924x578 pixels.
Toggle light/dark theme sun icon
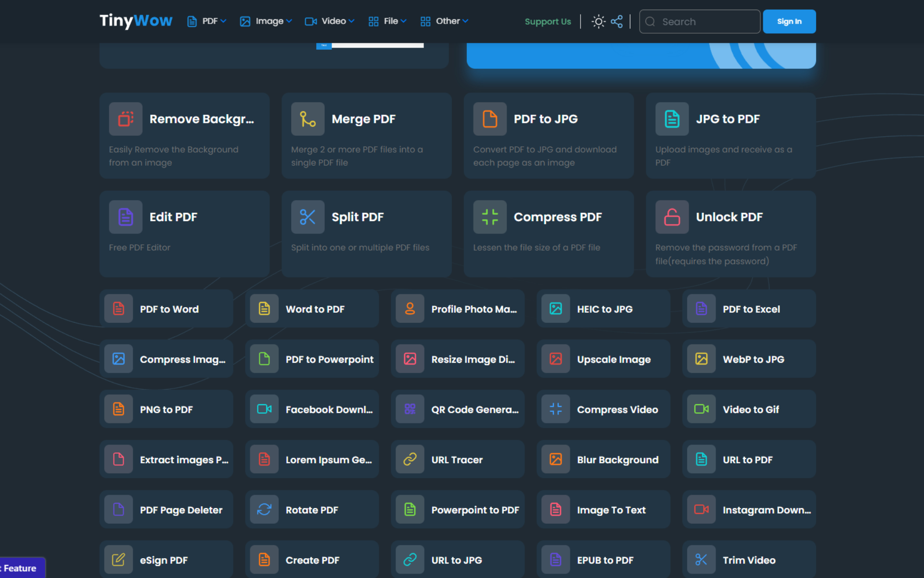tap(599, 22)
